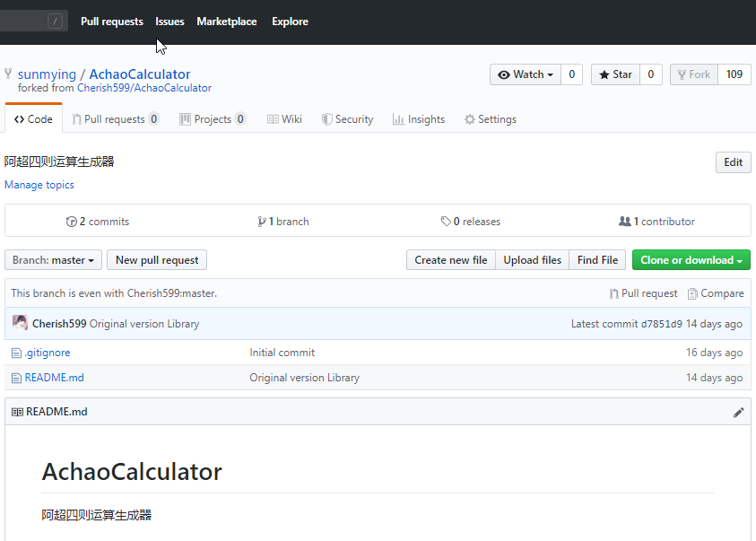The image size is (756, 541).
Task: Open the Initial commit message link
Action: coord(282,353)
